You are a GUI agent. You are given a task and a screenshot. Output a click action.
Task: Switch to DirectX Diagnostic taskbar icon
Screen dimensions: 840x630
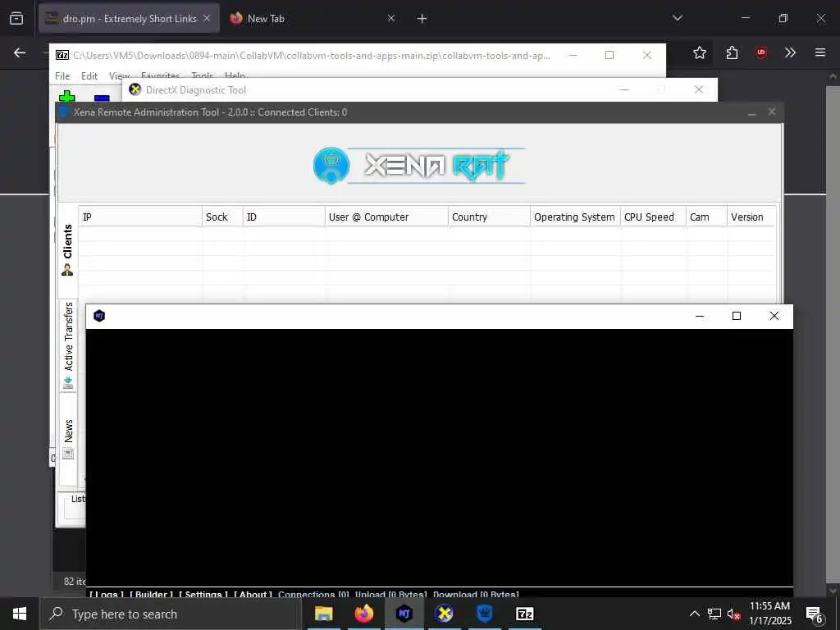point(444,614)
